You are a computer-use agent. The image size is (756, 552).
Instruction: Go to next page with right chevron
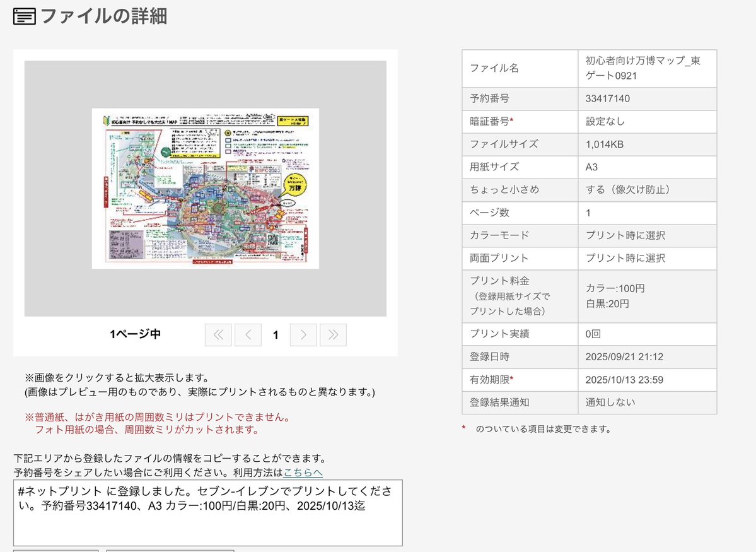pos(303,334)
